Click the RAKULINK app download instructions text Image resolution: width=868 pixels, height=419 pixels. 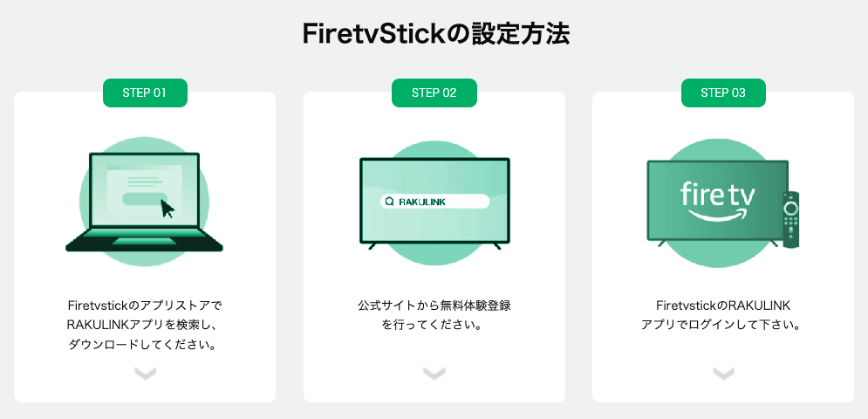145,325
